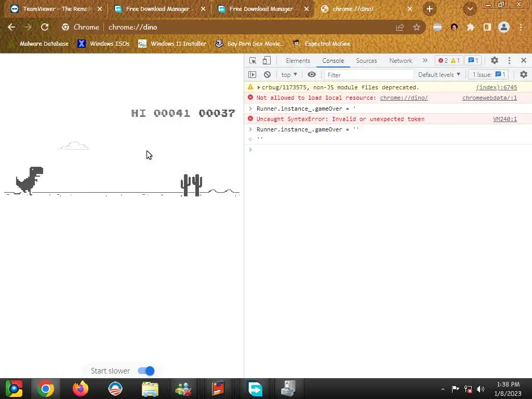Viewport: 532px width, 399px height.
Task: Select the Console tab
Action: (333, 61)
